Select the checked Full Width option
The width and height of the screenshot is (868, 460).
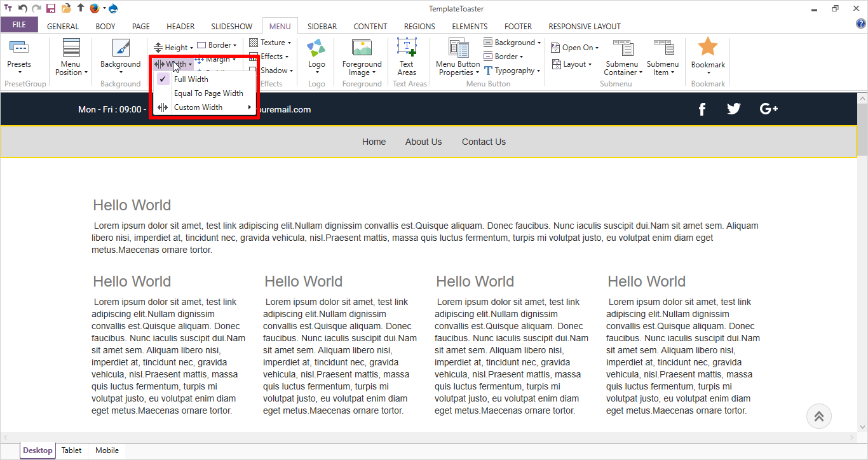coord(191,79)
